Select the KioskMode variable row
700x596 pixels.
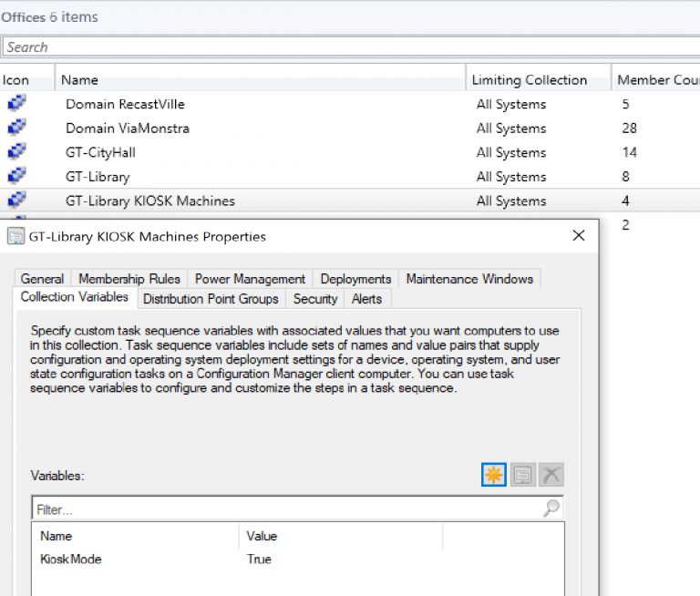point(71,559)
